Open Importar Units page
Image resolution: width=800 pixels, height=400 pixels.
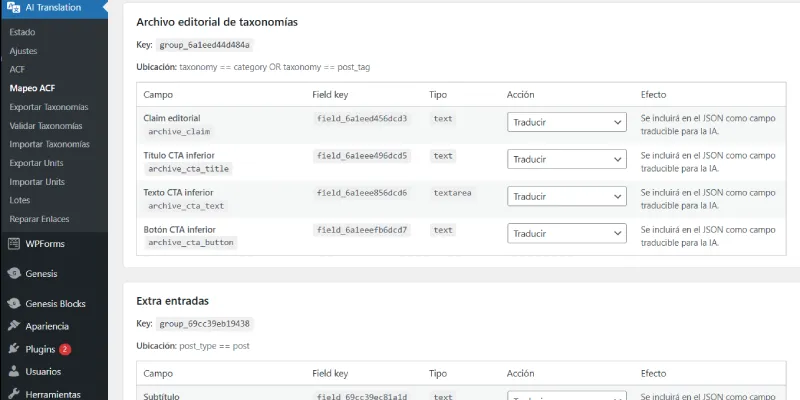click(x=37, y=182)
